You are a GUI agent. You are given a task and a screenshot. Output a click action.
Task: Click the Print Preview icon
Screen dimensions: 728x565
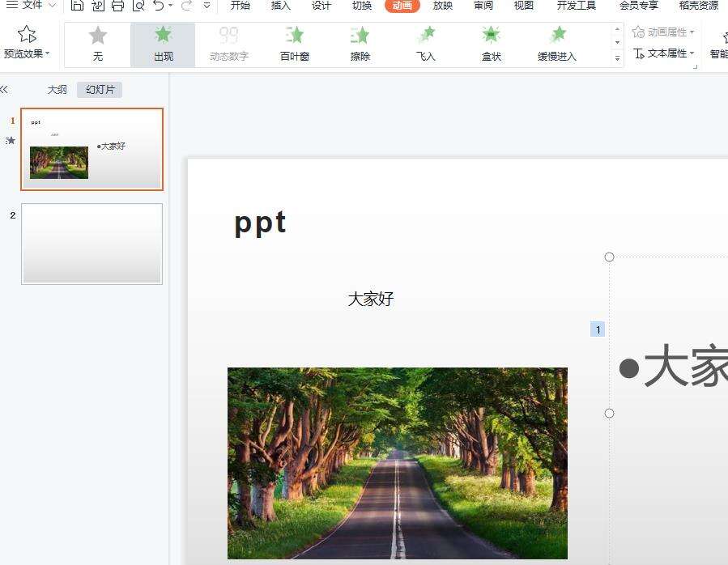(x=138, y=6)
